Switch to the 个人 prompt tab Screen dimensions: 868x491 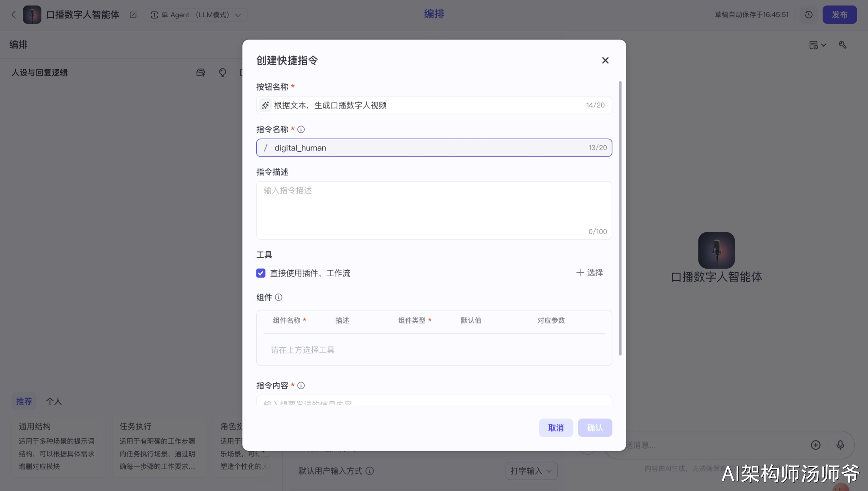[x=53, y=401]
